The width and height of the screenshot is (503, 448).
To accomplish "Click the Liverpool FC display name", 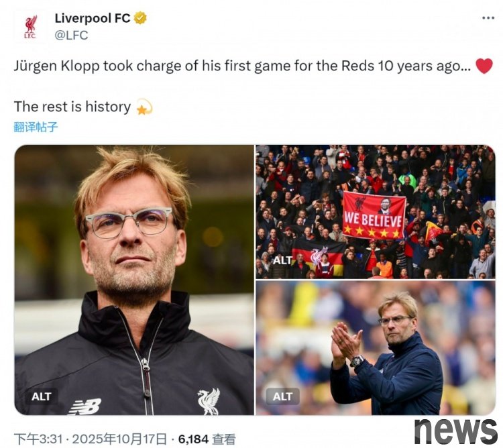I will coord(93,18).
